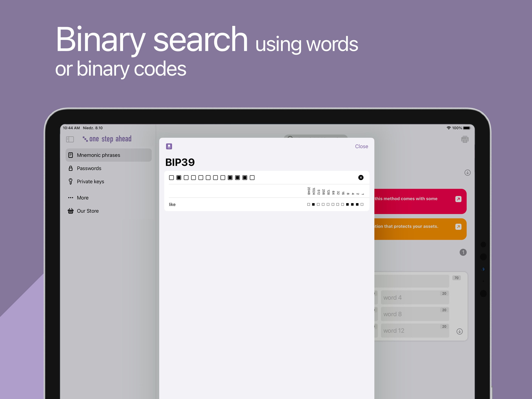The width and height of the screenshot is (532, 399).
Task: Toggle the third (512) bit checkbox in input row
Action: [186, 178]
